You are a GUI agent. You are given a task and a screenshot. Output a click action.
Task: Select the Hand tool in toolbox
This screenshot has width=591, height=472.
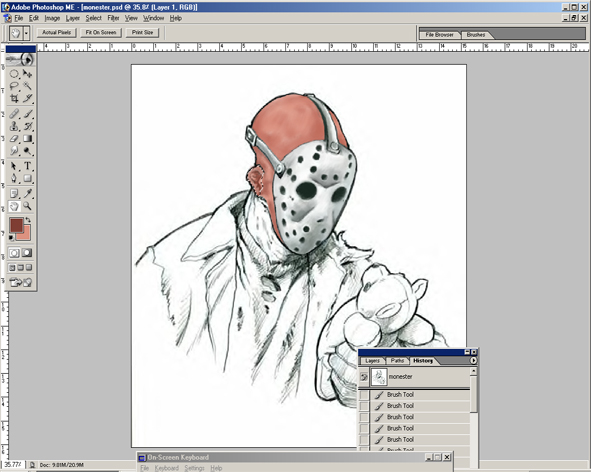pos(14,206)
